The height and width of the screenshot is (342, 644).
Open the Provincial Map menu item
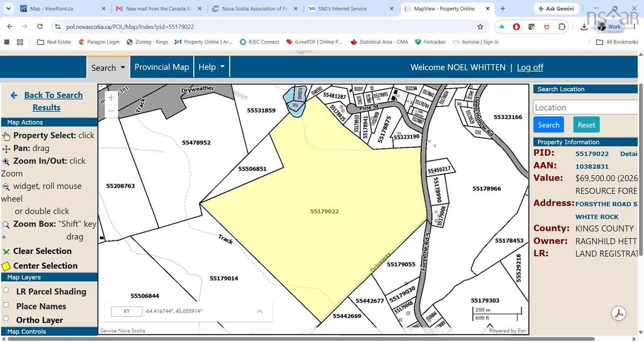pos(162,67)
